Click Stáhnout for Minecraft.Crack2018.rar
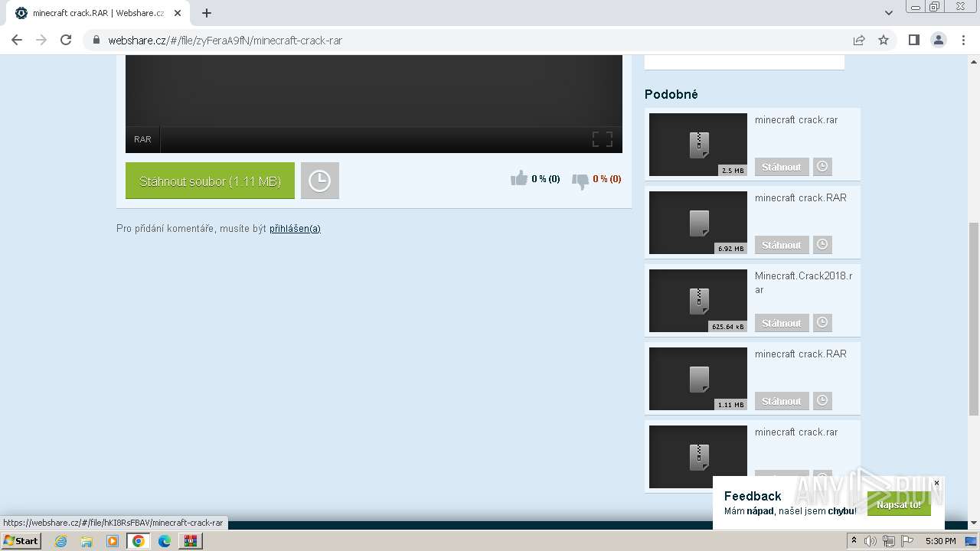 pos(782,323)
